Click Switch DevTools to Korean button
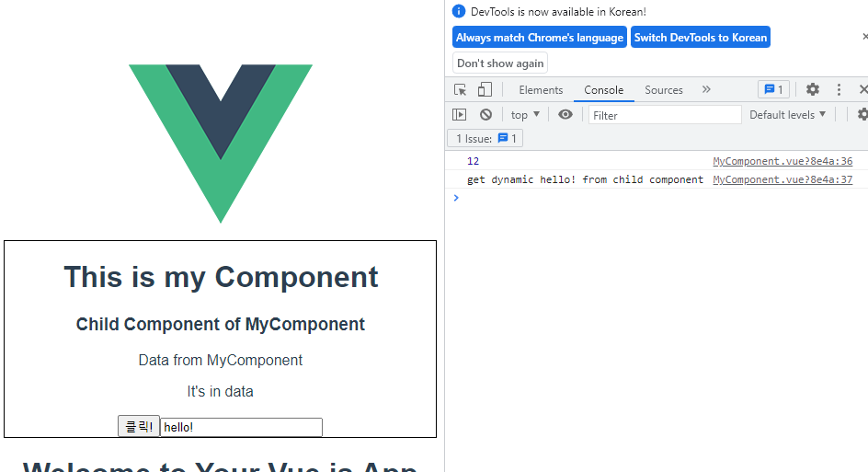The width and height of the screenshot is (868, 472). (701, 37)
